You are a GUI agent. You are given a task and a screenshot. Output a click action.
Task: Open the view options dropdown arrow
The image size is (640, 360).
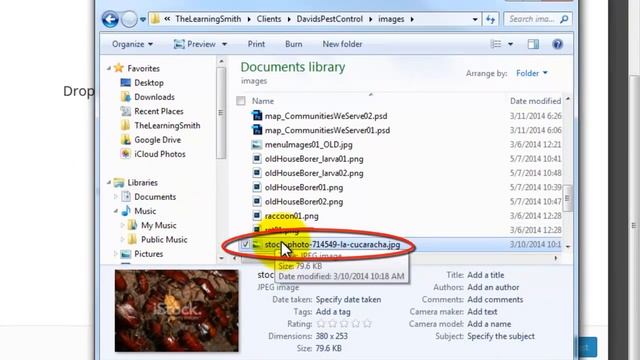pyautogui.click(x=511, y=44)
